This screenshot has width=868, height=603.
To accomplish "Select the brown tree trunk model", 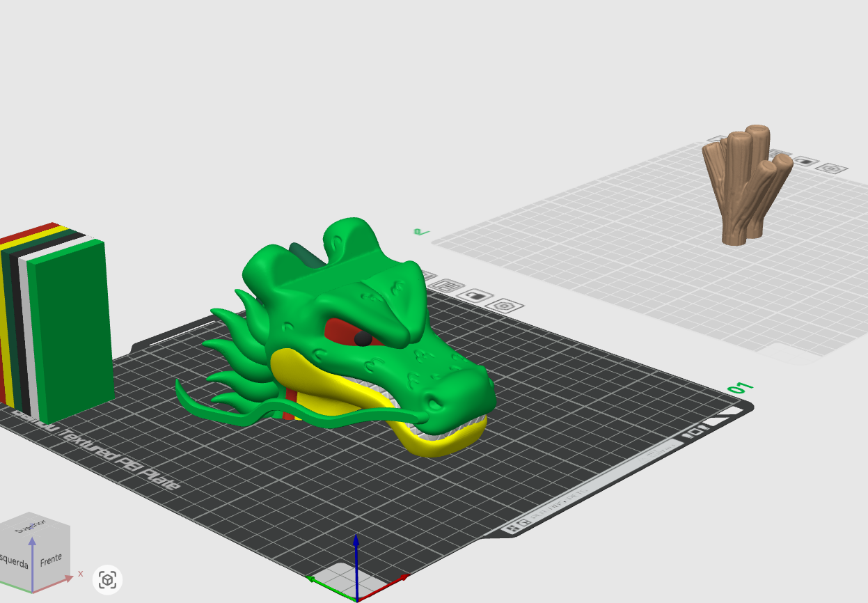I will [746, 185].
